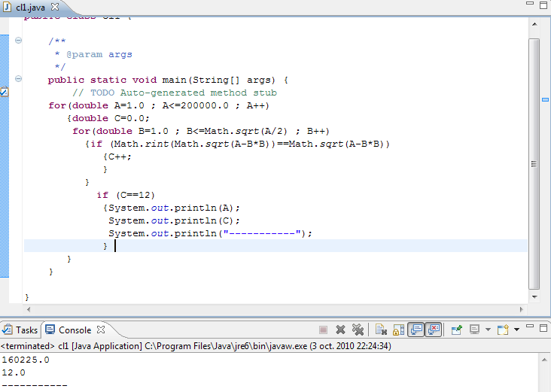Clear the Console output
This screenshot has height=392, width=551.
pyautogui.click(x=381, y=330)
